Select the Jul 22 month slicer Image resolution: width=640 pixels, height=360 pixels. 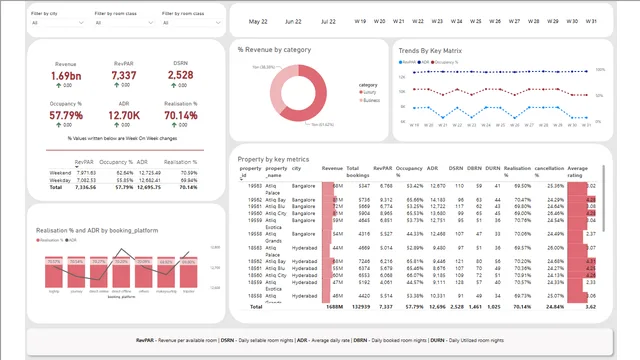[328, 22]
